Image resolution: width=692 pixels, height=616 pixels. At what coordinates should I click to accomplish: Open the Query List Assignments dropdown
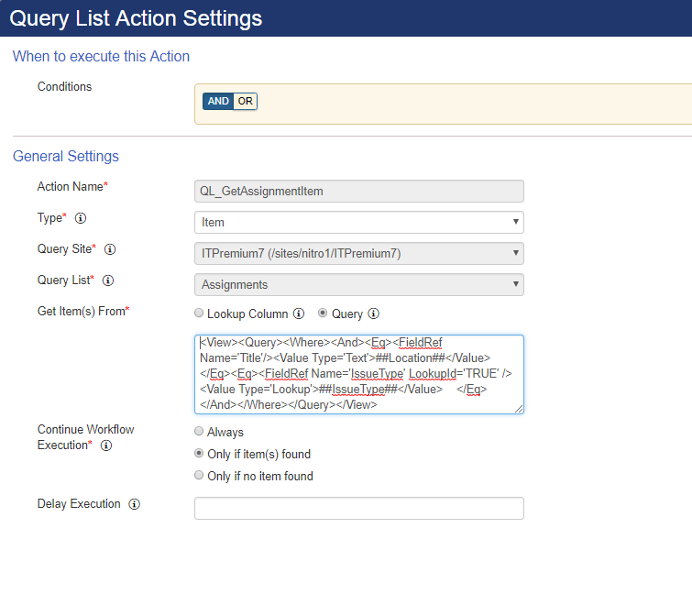358,284
